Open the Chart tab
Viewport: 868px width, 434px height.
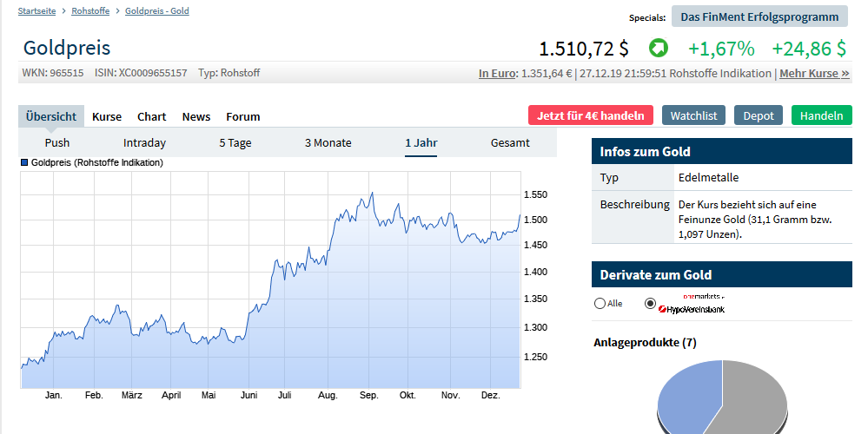point(152,116)
